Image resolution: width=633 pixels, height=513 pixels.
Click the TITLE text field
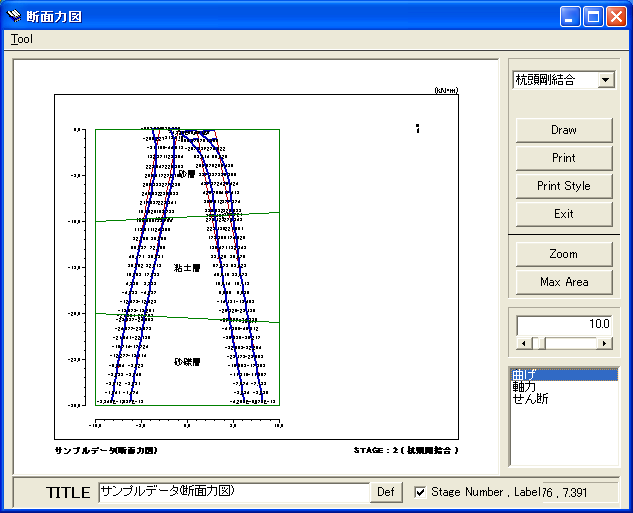(x=234, y=492)
